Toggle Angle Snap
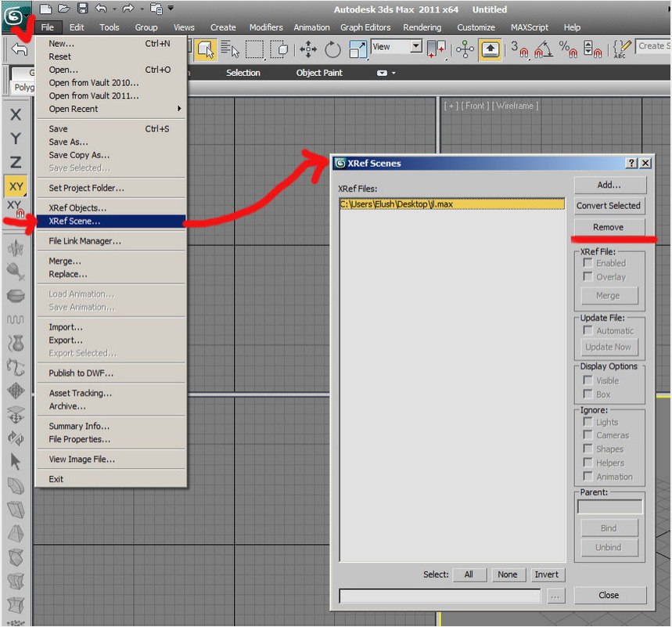Image resolution: width=672 pixels, height=627 pixels. pos(544,49)
